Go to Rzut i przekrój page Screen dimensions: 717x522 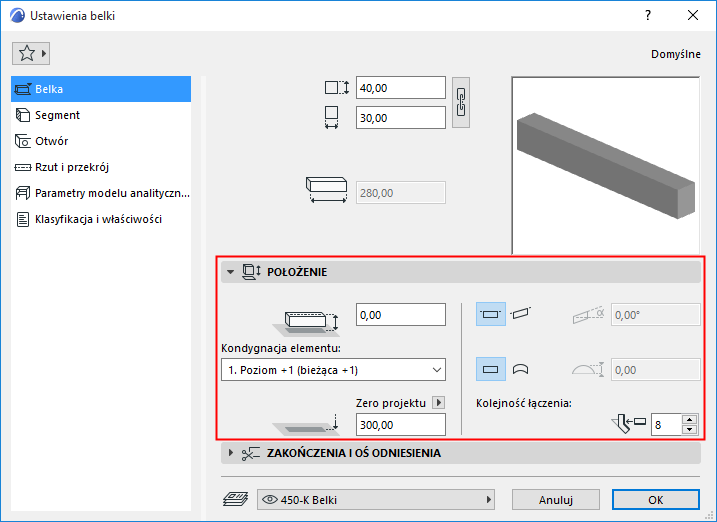[x=101, y=167]
